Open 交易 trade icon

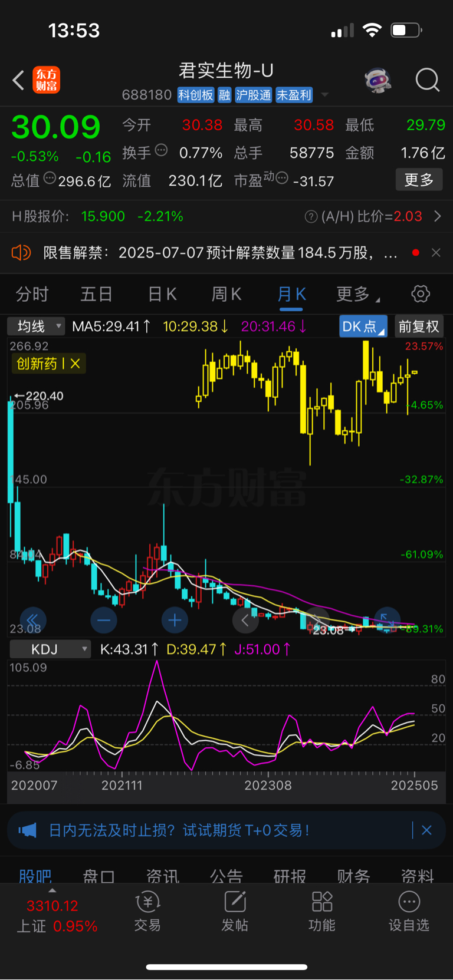point(147,912)
